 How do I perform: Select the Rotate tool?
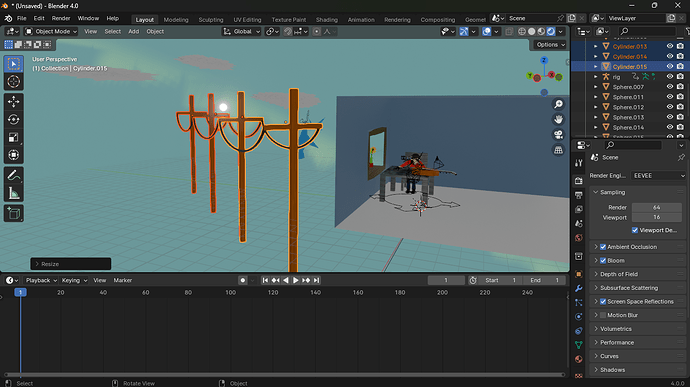point(14,119)
